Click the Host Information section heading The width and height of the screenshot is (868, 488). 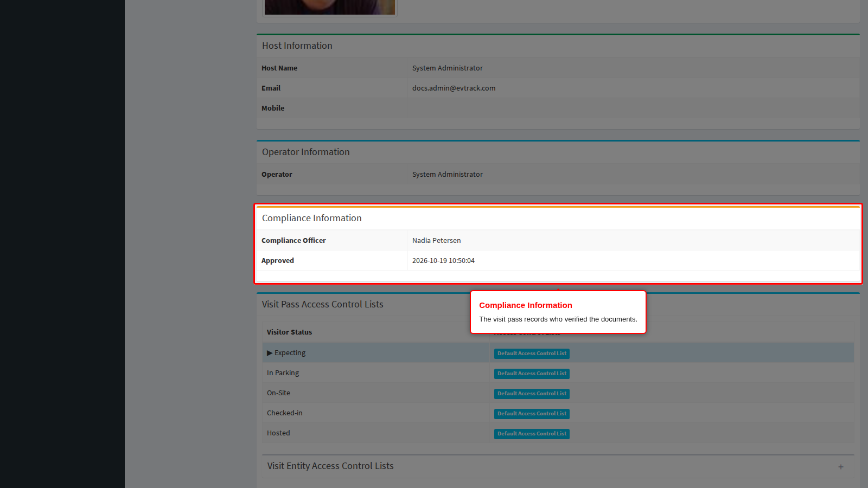(x=297, y=46)
